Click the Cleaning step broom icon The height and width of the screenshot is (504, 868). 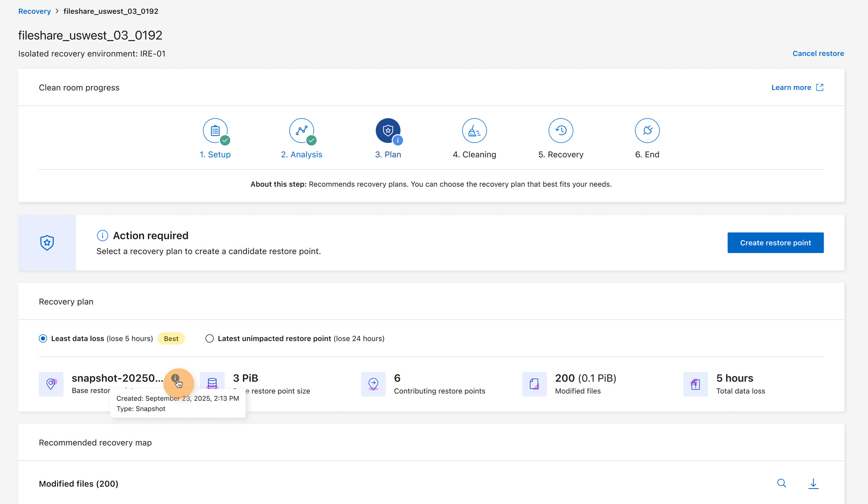pos(474,131)
